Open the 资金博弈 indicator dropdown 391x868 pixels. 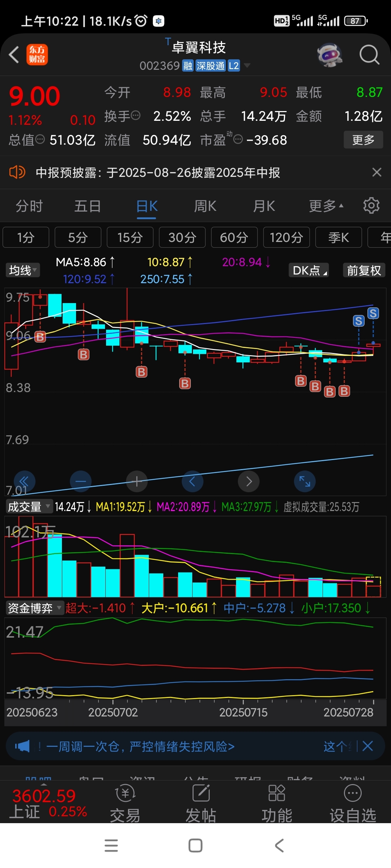pyautogui.click(x=35, y=608)
